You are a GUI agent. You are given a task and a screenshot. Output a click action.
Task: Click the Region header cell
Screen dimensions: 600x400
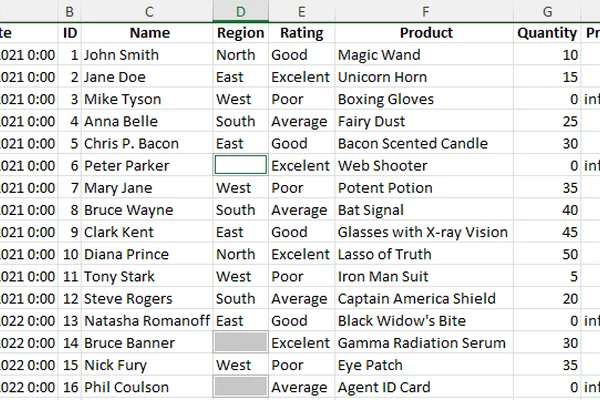(x=241, y=33)
